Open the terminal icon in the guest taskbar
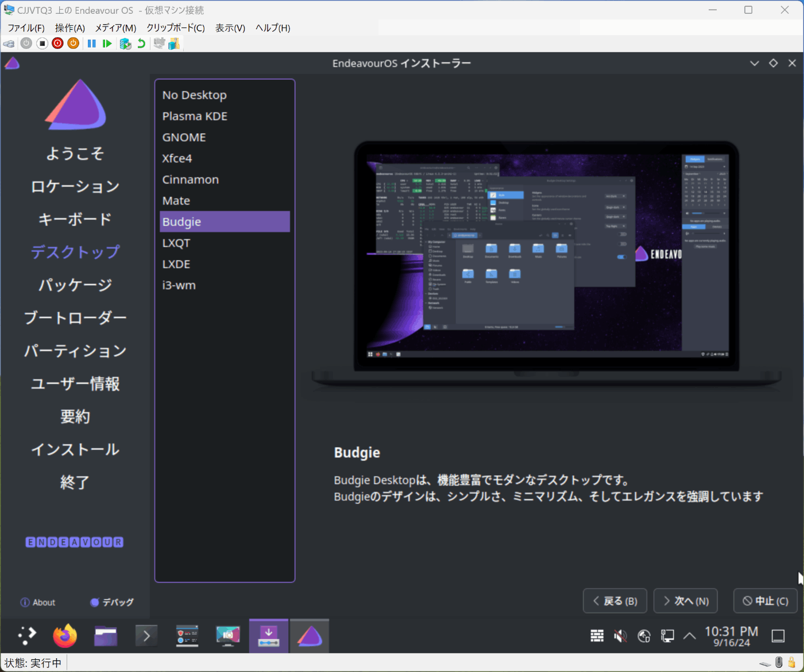Image resolution: width=804 pixels, height=672 pixels. [146, 636]
